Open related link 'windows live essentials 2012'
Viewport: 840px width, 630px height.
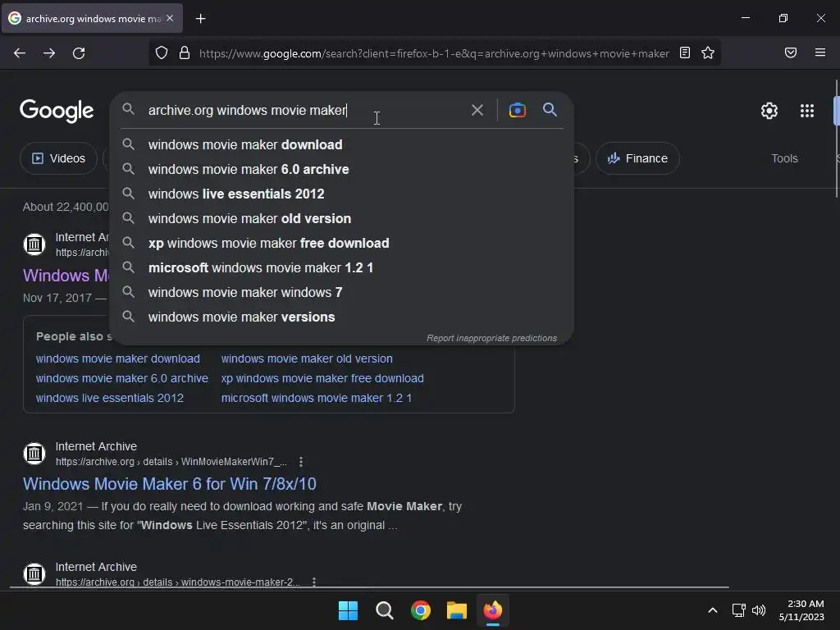pos(110,399)
